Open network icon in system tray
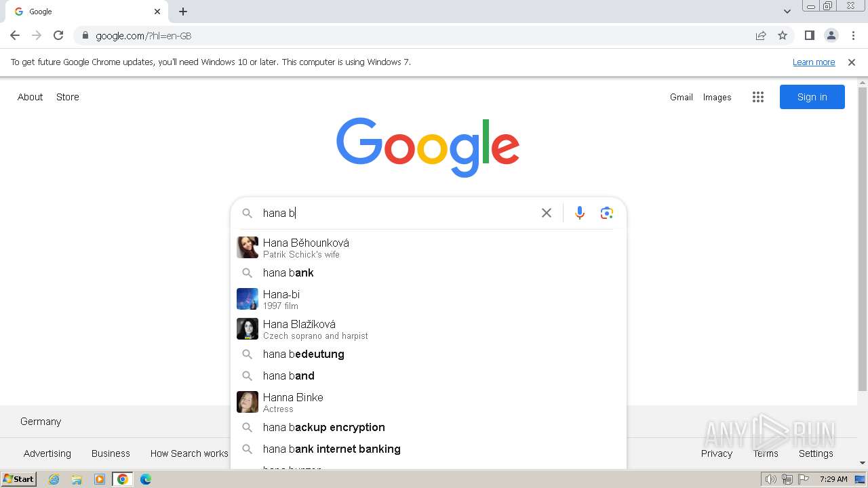Viewport: 868px width, 488px height. (x=787, y=479)
